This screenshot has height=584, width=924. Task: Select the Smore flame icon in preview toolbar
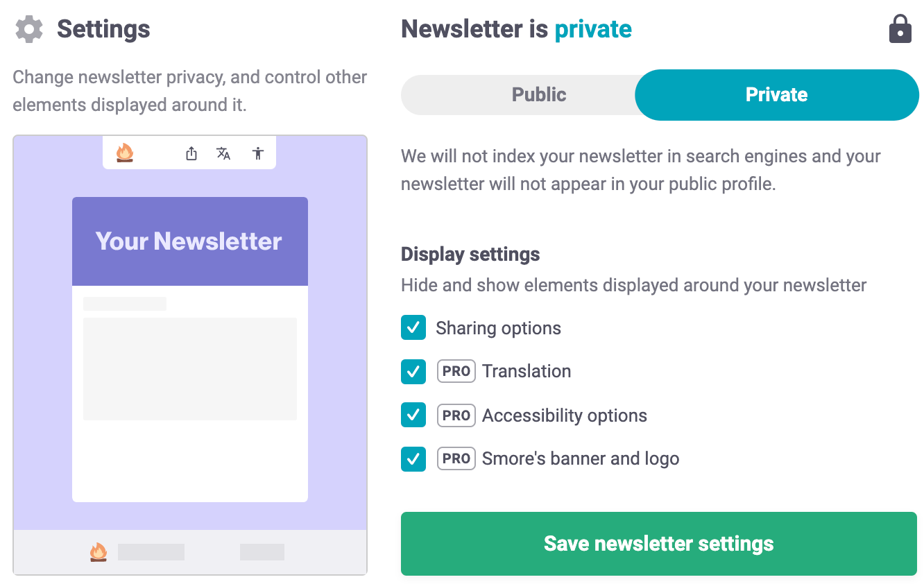(123, 153)
